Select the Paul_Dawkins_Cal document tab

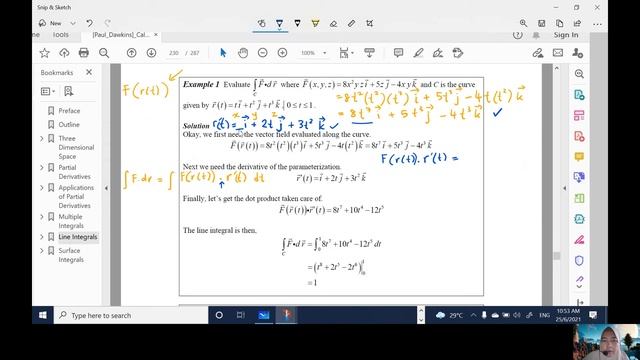(x=121, y=35)
